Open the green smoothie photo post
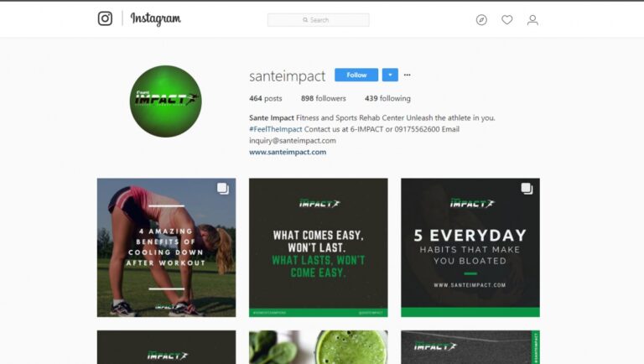 pyautogui.click(x=319, y=347)
